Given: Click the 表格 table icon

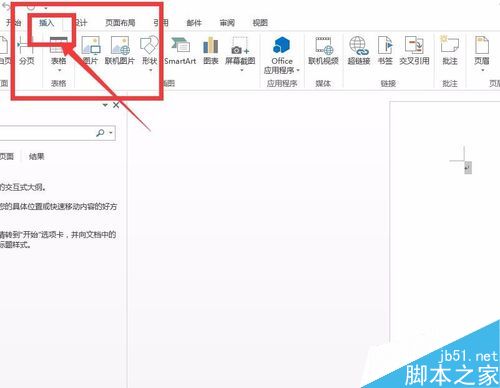Looking at the screenshot, I should coord(58,45).
